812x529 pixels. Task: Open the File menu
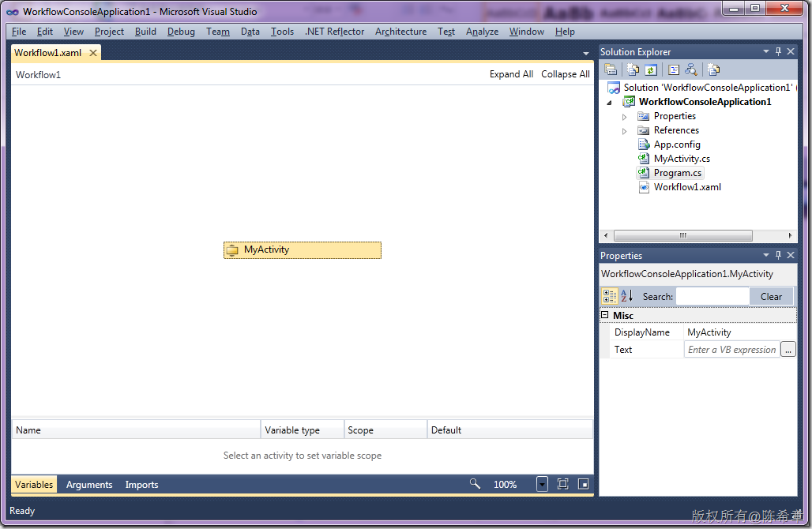point(19,32)
